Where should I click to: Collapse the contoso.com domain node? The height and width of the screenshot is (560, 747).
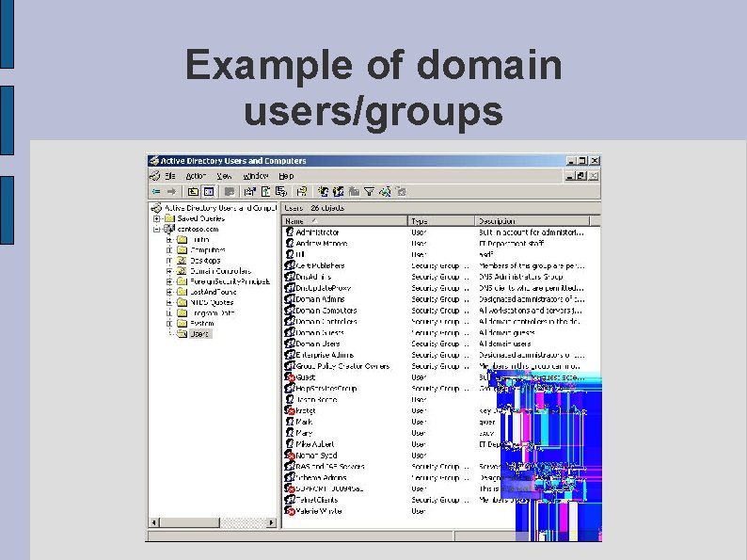coord(156,230)
